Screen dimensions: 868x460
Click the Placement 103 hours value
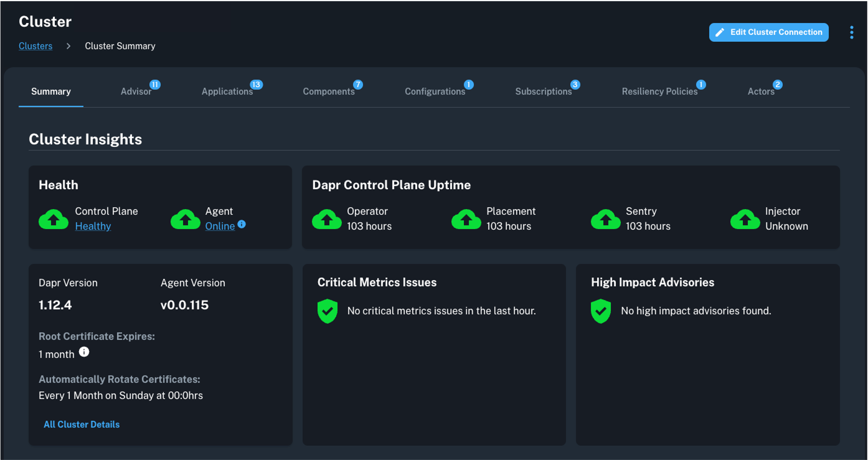point(508,226)
